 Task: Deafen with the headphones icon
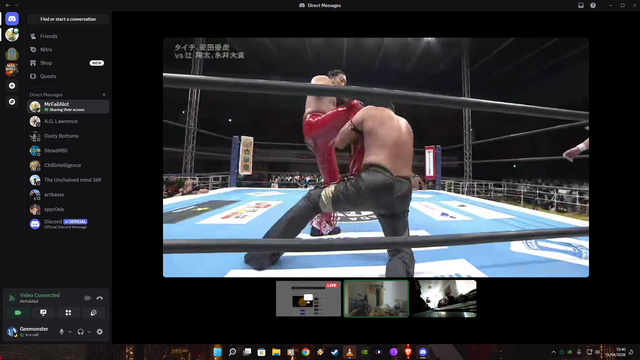pyautogui.click(x=80, y=332)
